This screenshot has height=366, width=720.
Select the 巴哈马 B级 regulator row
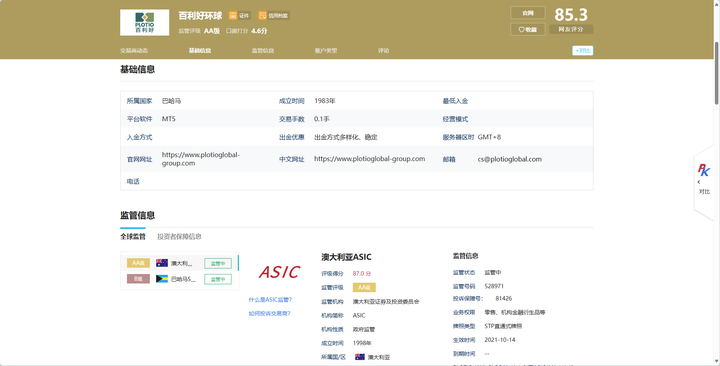tap(180, 279)
